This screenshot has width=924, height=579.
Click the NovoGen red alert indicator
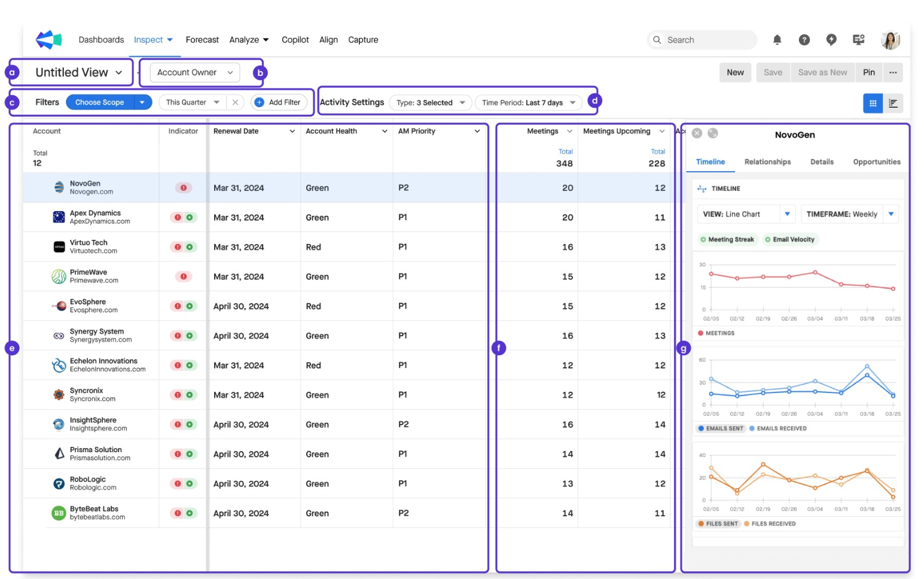tap(184, 188)
